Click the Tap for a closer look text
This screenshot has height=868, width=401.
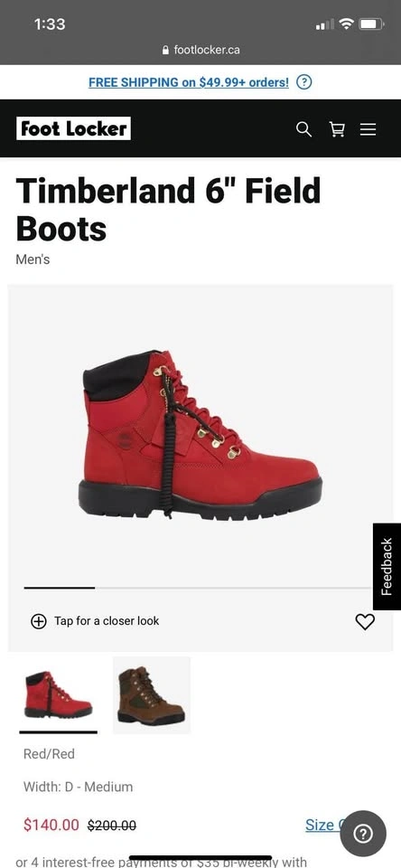click(x=107, y=621)
